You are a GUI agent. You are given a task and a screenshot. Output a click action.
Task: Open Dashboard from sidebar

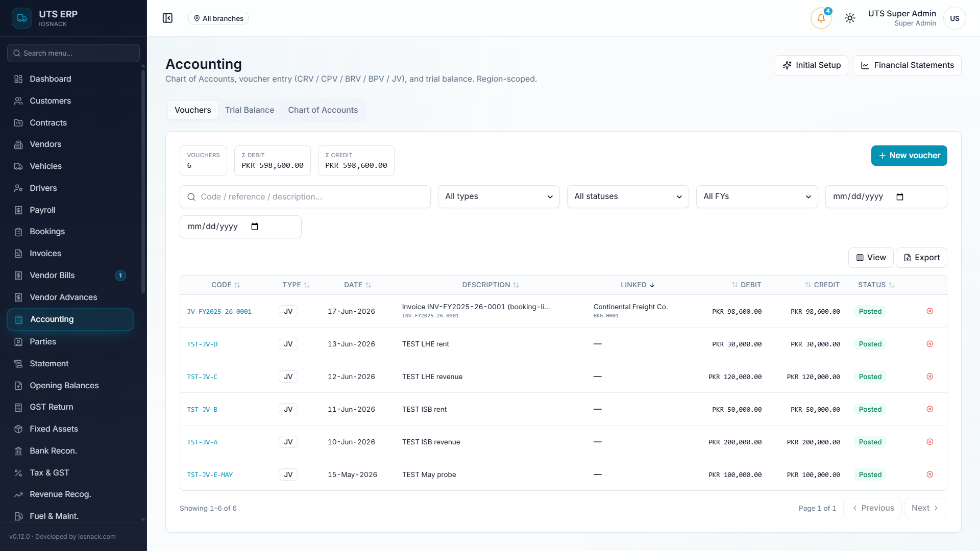pyautogui.click(x=70, y=79)
